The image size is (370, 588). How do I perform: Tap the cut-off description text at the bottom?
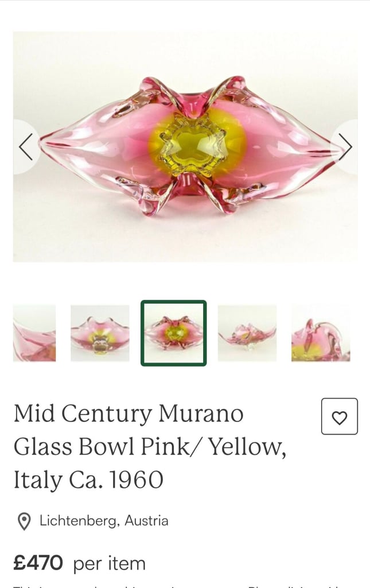coord(185,585)
